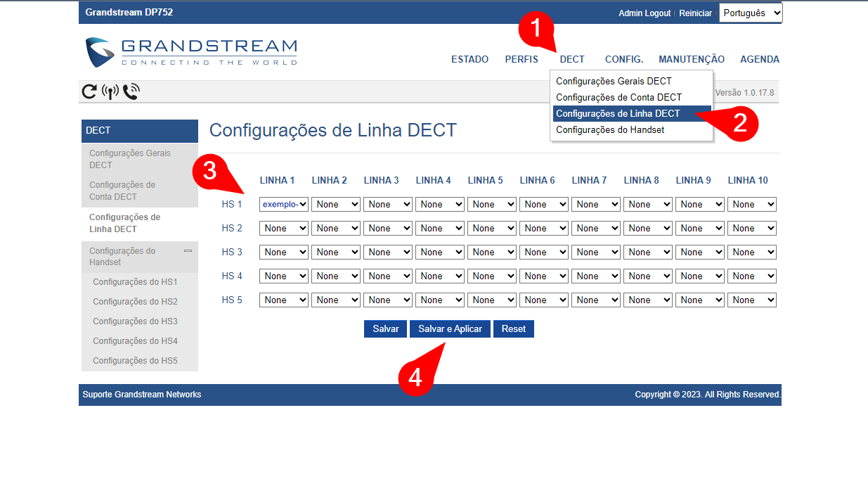Click the phone handset status icon
The width and height of the screenshot is (868, 479).
click(x=131, y=91)
